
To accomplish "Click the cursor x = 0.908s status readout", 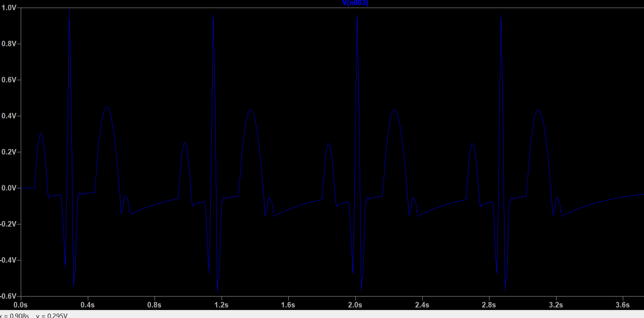I will (14, 315).
